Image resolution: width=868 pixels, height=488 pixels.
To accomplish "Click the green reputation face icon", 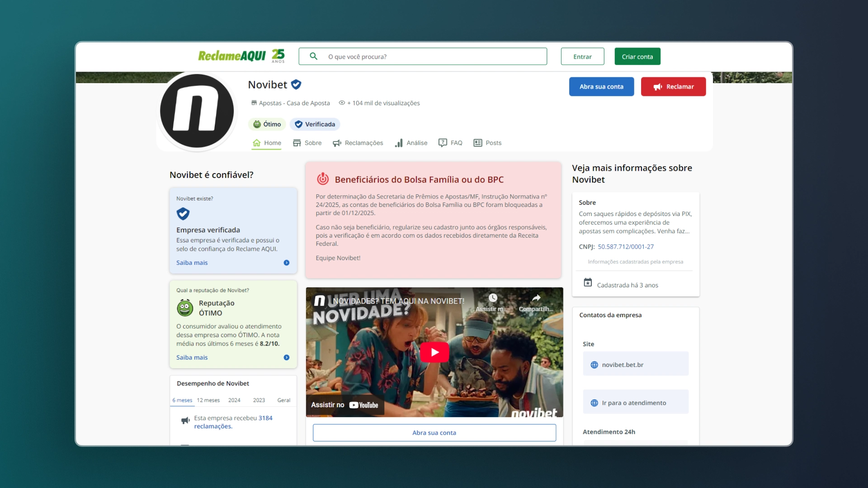I will 185,308.
